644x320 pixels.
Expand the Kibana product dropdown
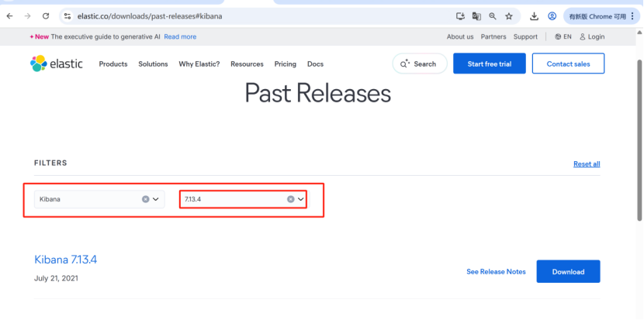[x=156, y=199]
